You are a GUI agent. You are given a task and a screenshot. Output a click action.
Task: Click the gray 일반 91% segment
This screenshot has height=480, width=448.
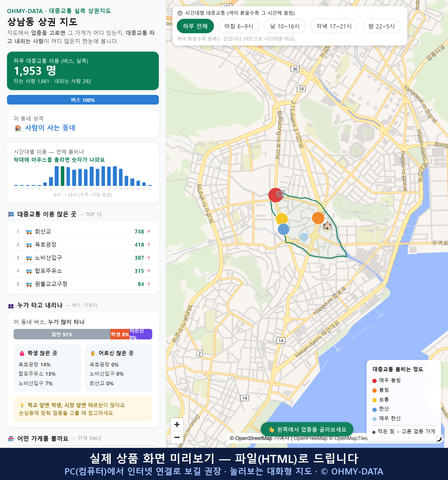(62, 334)
